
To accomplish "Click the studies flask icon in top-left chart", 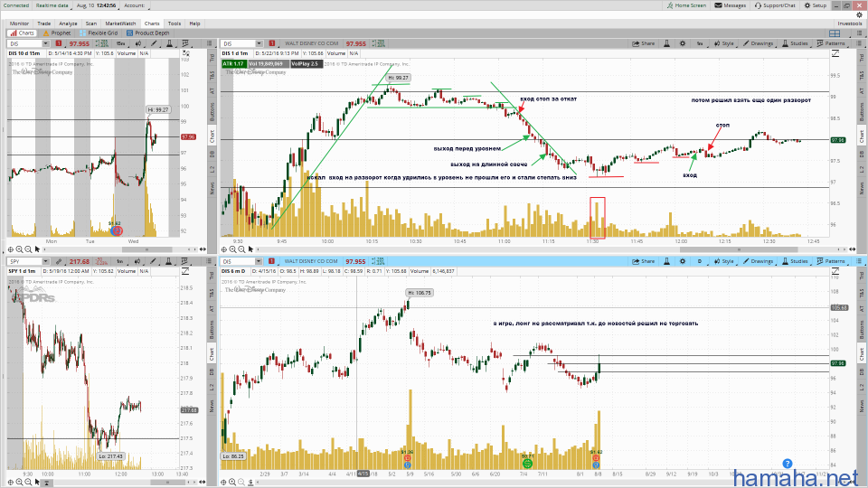I will coord(169,43).
